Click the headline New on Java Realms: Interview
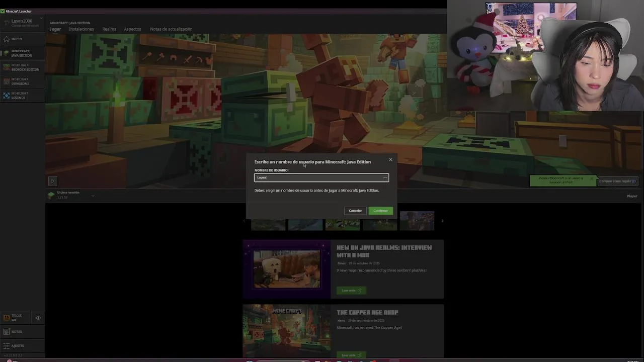The height and width of the screenshot is (362, 644). (384, 251)
